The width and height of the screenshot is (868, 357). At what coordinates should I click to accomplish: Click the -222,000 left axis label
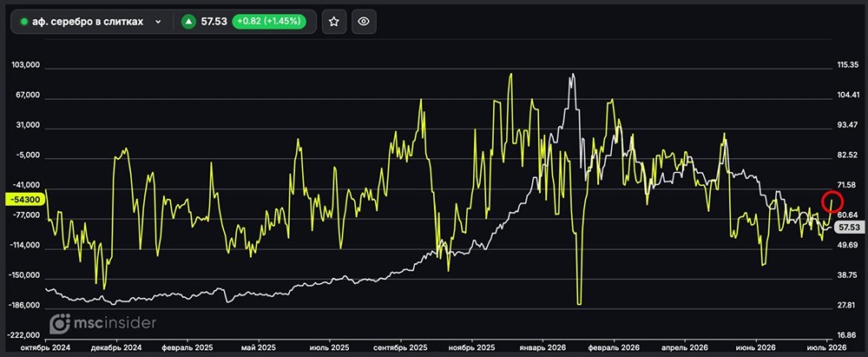24,335
